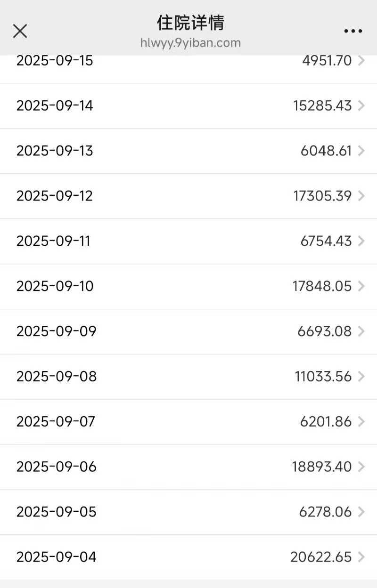Image resolution: width=377 pixels, height=588 pixels.
Task: Click chevron beside amount 6201.86
Action: pyautogui.click(x=361, y=421)
